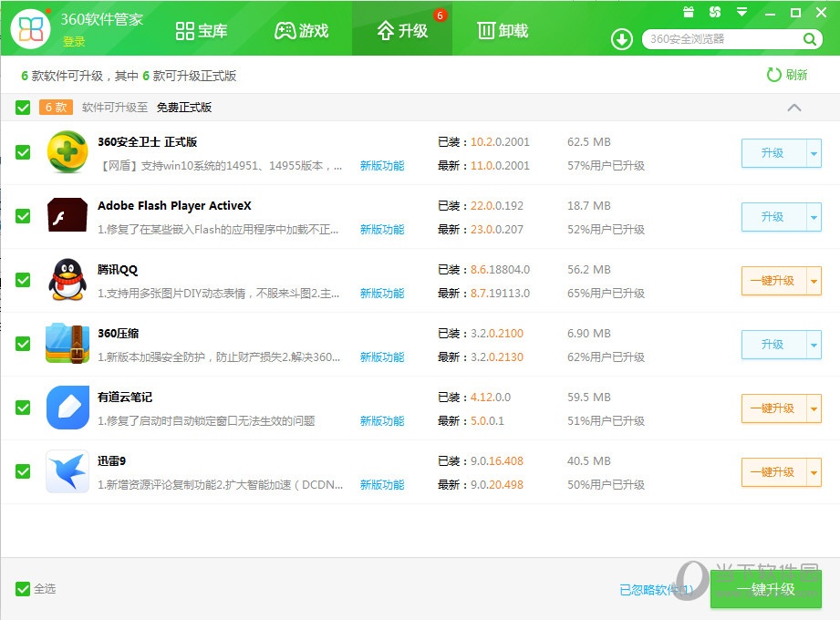The width and height of the screenshot is (840, 620).
Task: Select the 腾讯QQ penguin icon
Action: point(67,280)
